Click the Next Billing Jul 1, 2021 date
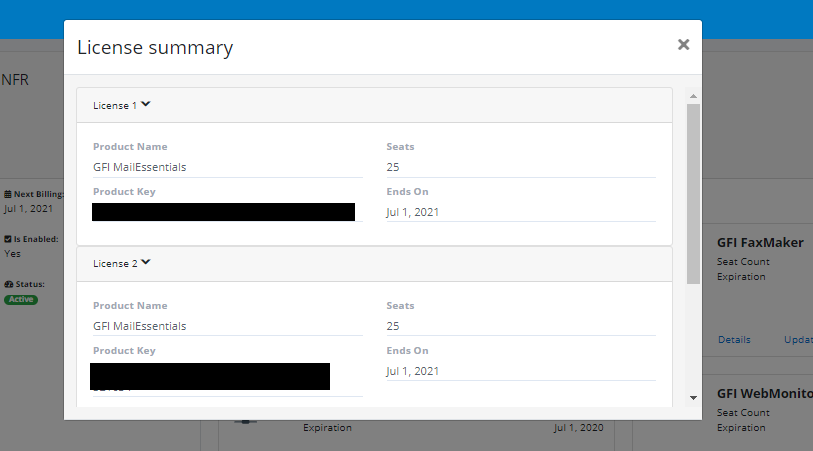 (29, 208)
